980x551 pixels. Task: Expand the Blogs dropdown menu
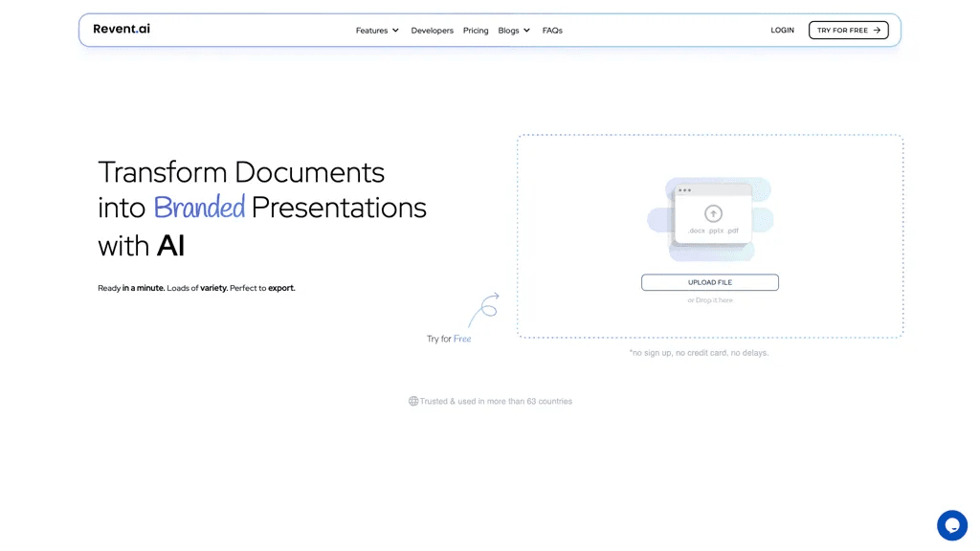(x=514, y=30)
